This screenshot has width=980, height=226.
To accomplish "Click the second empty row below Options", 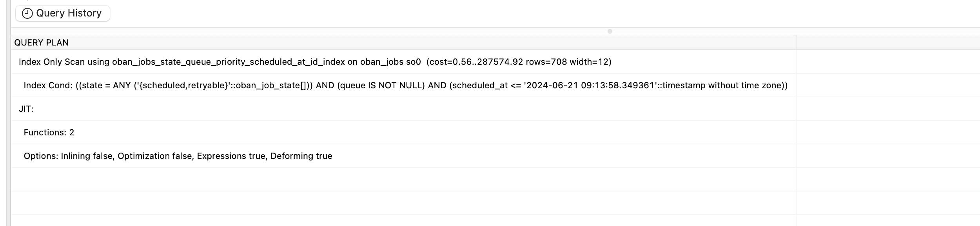I will tap(403, 203).
